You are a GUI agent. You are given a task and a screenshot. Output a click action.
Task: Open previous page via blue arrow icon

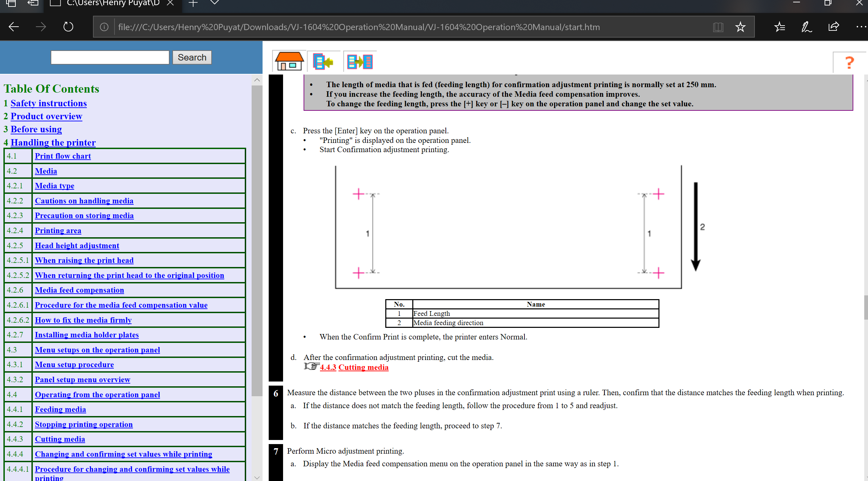pos(323,62)
